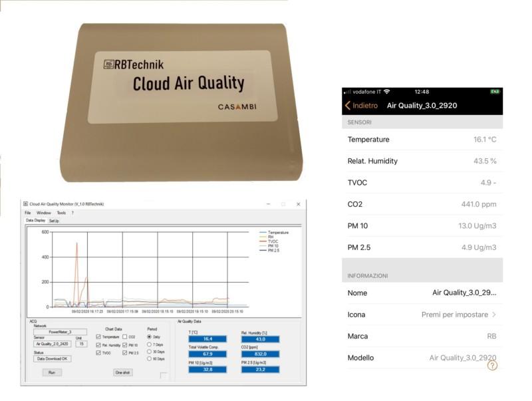Click the PM 2.5 [Ug/m3] value 23.2
Viewport: 532px width, 401px height.
[260, 370]
